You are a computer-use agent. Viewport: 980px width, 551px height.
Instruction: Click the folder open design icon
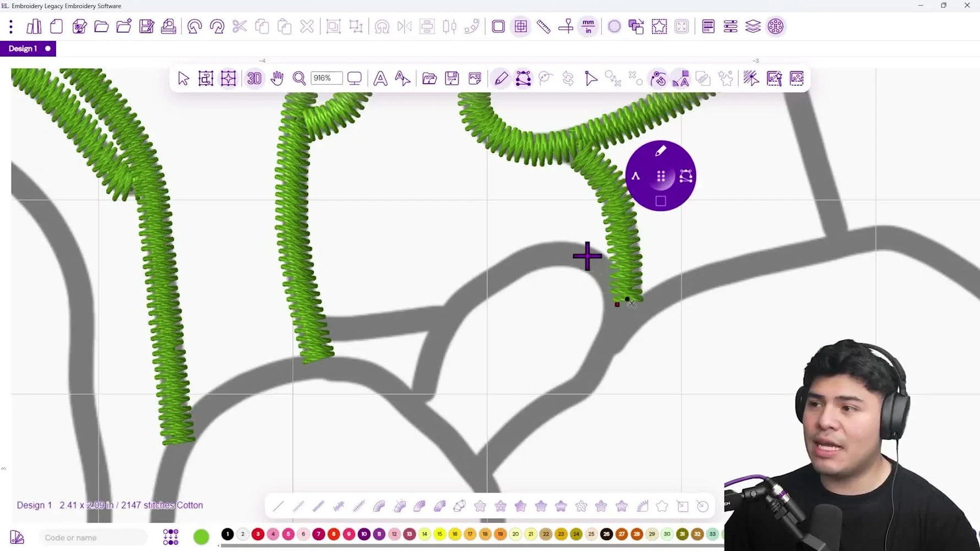[x=101, y=26]
